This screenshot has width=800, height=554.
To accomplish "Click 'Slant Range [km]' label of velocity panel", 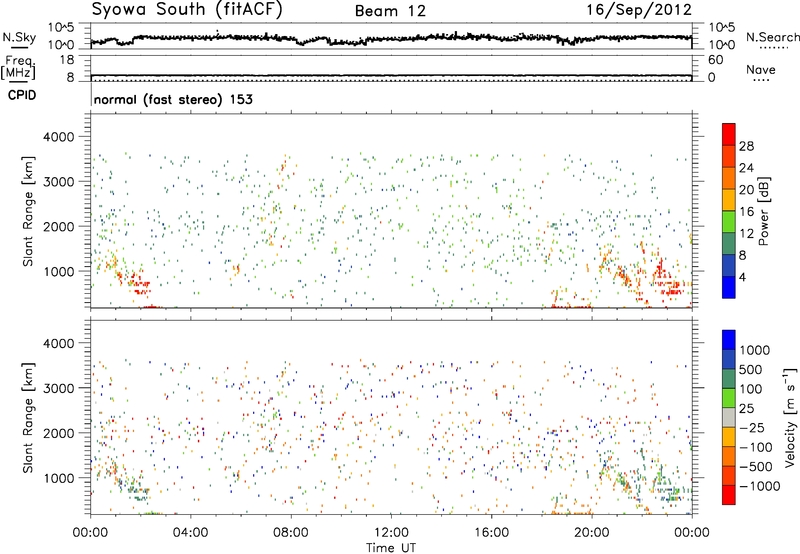I will 28,418.
